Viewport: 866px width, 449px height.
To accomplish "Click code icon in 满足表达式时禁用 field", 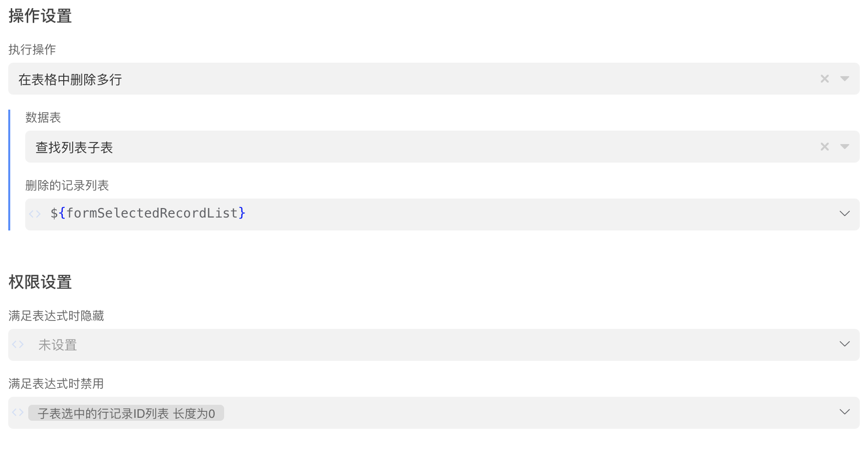I will [x=18, y=413].
